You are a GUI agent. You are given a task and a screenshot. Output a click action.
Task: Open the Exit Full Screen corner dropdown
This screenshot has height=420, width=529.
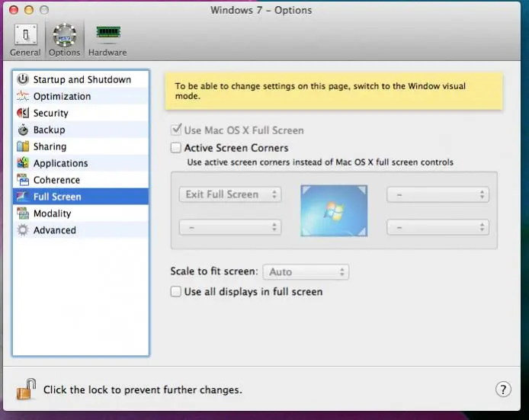tap(230, 194)
